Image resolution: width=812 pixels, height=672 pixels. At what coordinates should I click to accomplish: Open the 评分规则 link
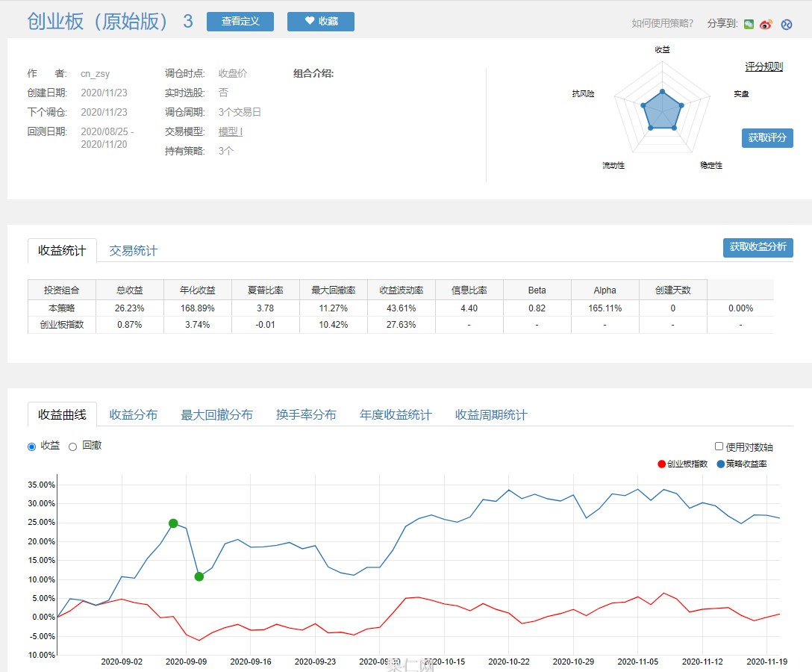tap(763, 66)
